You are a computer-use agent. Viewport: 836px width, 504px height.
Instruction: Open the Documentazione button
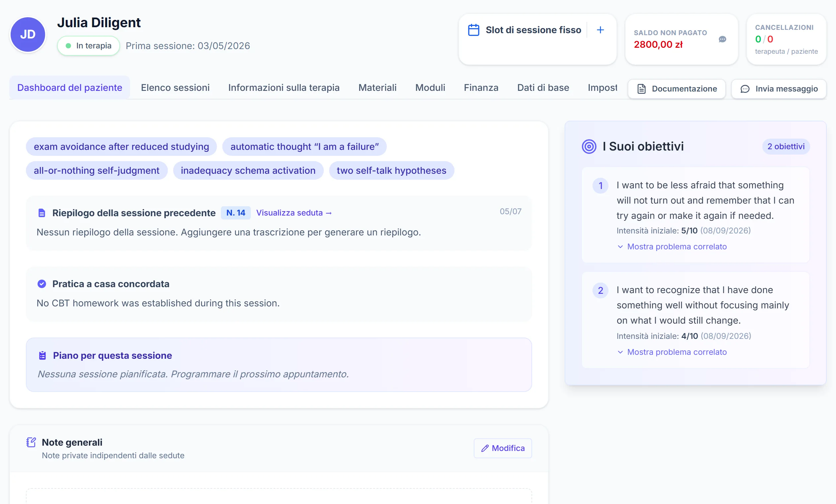pyautogui.click(x=676, y=89)
